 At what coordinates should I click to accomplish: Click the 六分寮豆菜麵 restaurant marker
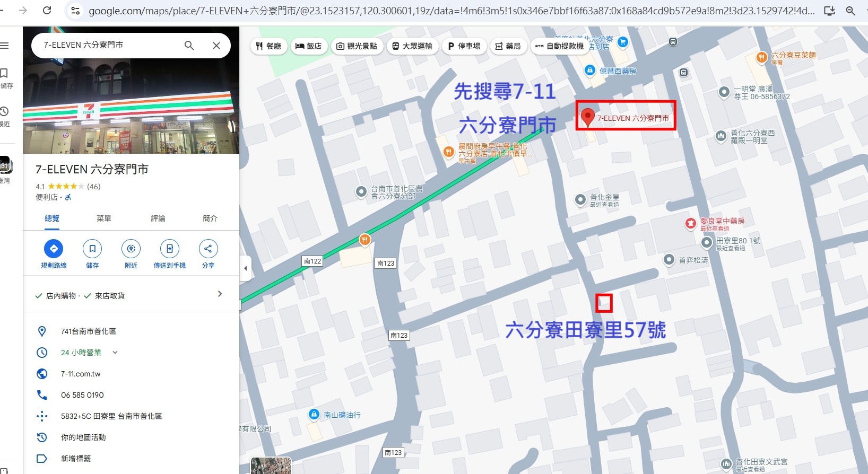[762, 57]
